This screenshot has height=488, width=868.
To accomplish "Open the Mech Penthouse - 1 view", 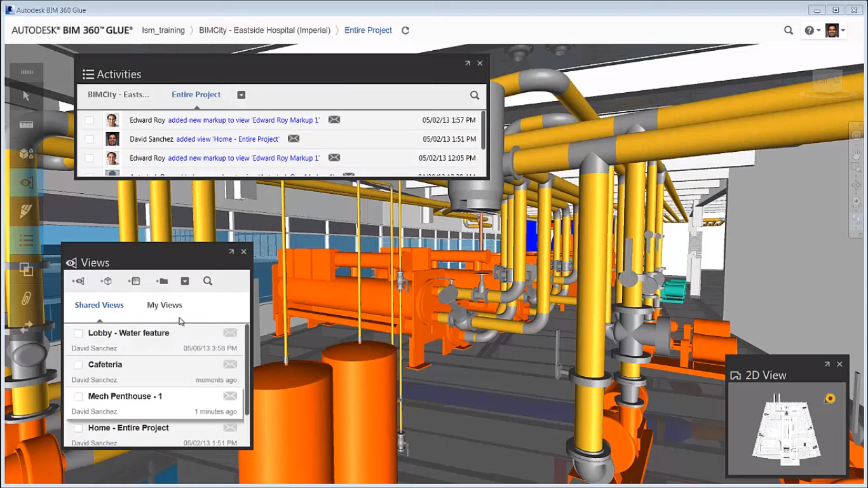I will (x=125, y=396).
